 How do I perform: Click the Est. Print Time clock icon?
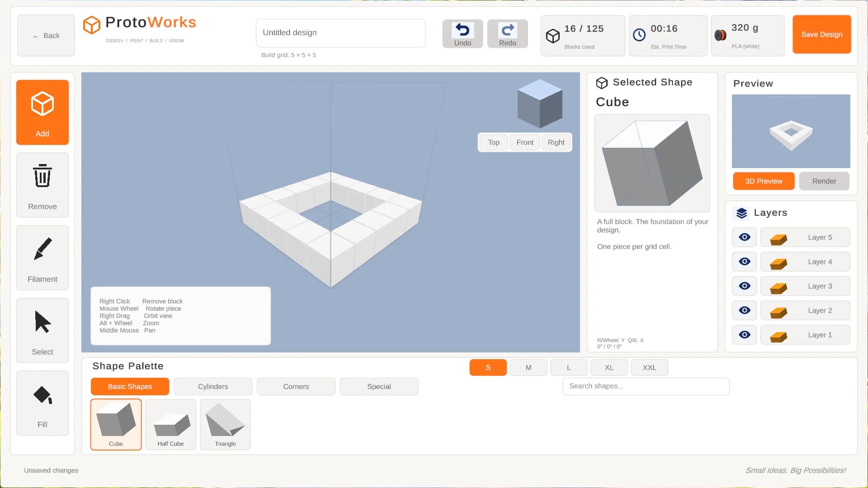pyautogui.click(x=639, y=35)
